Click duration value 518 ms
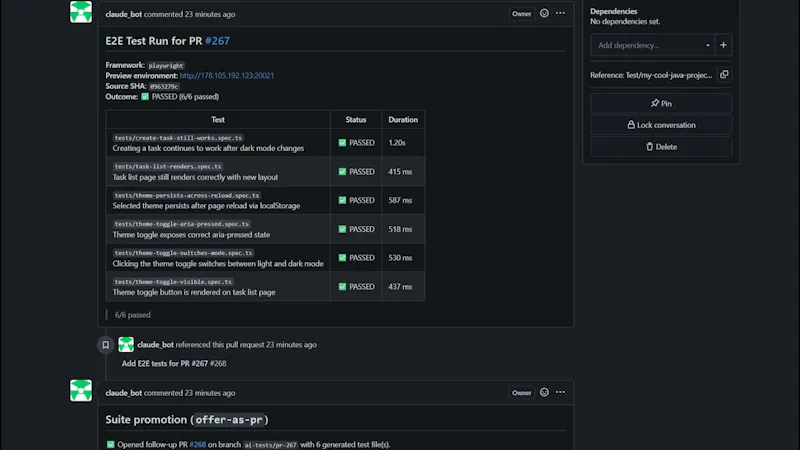Viewport: 800px width, 450px height. click(400, 230)
